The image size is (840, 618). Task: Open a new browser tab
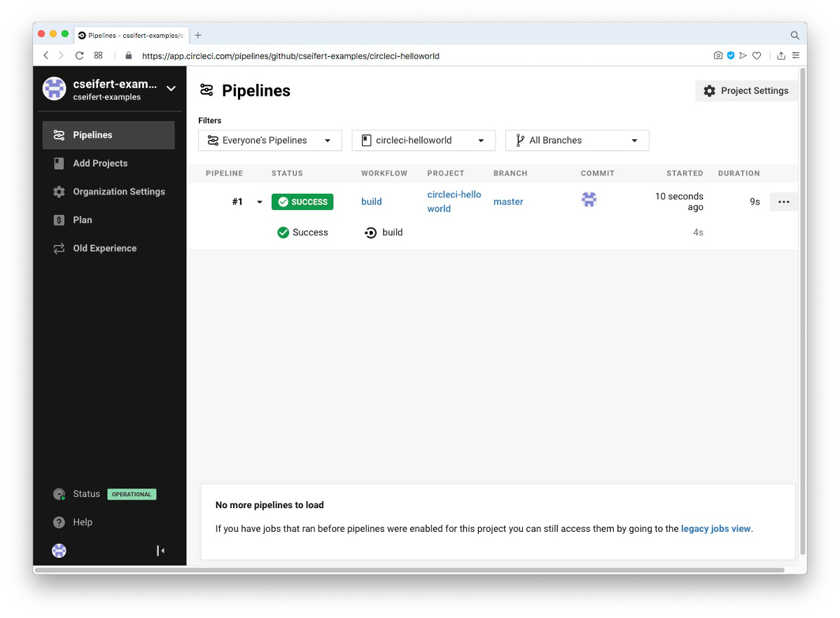point(198,35)
